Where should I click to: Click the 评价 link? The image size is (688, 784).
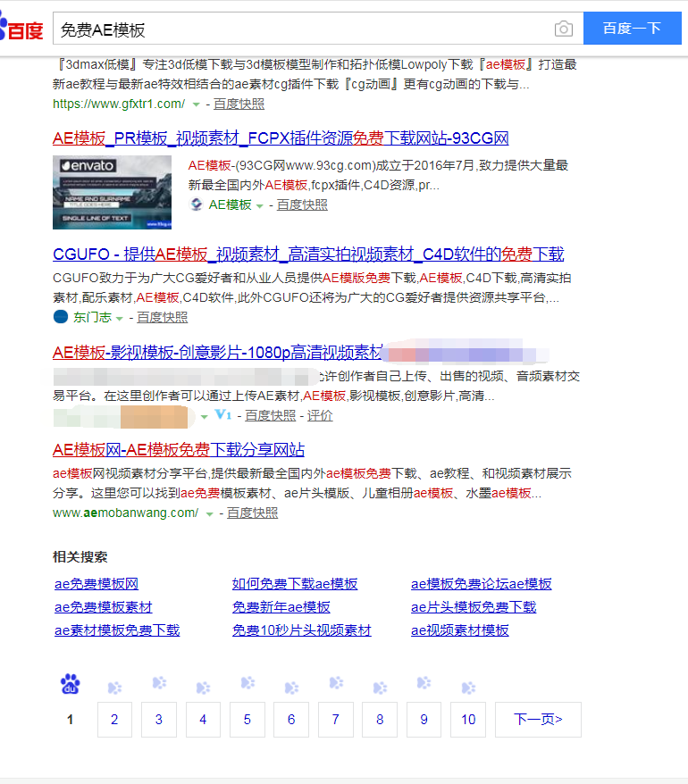pos(320,415)
